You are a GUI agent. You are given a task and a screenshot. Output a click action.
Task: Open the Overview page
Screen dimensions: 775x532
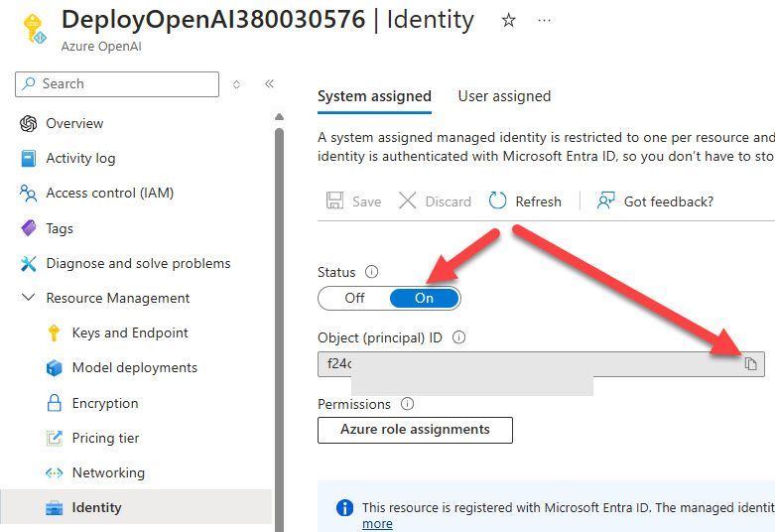74,124
